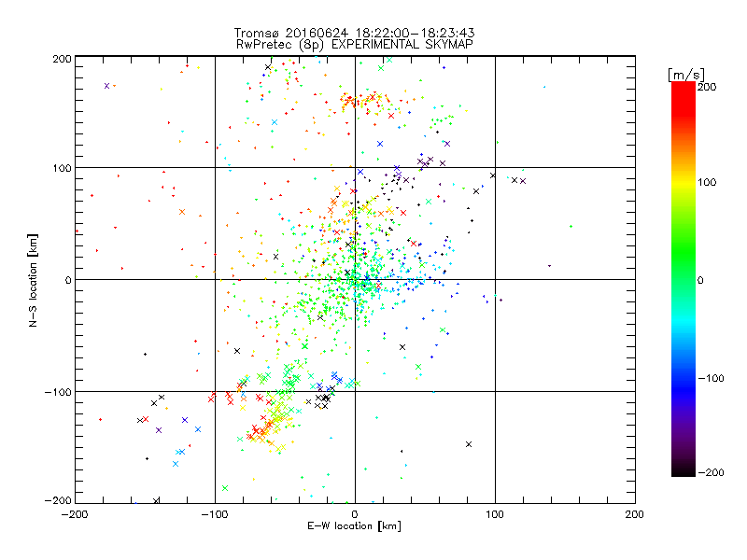Viewport: 747px width, 560px height.
Task: Click the subtitle 'RwPretec (8p) EXPERIMENTAL SKYMAP'
Action: [355, 45]
